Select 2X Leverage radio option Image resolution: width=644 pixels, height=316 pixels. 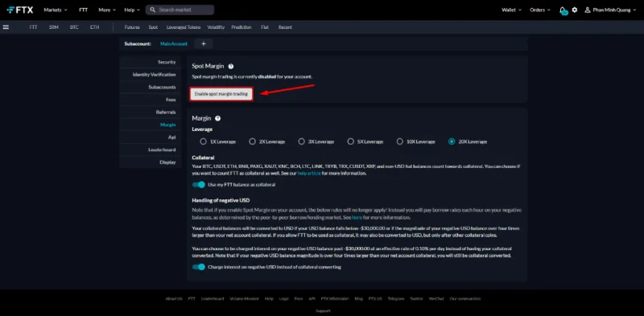coord(252,142)
